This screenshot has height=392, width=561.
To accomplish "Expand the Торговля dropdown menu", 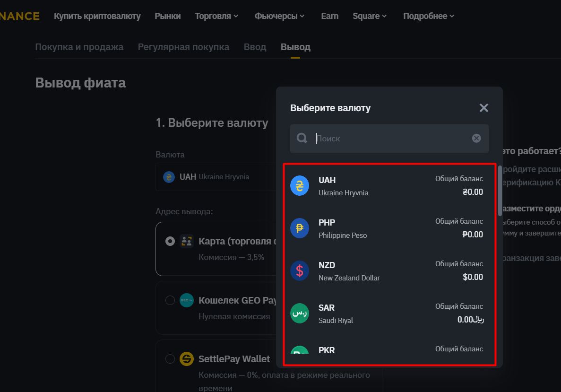I will (x=216, y=16).
